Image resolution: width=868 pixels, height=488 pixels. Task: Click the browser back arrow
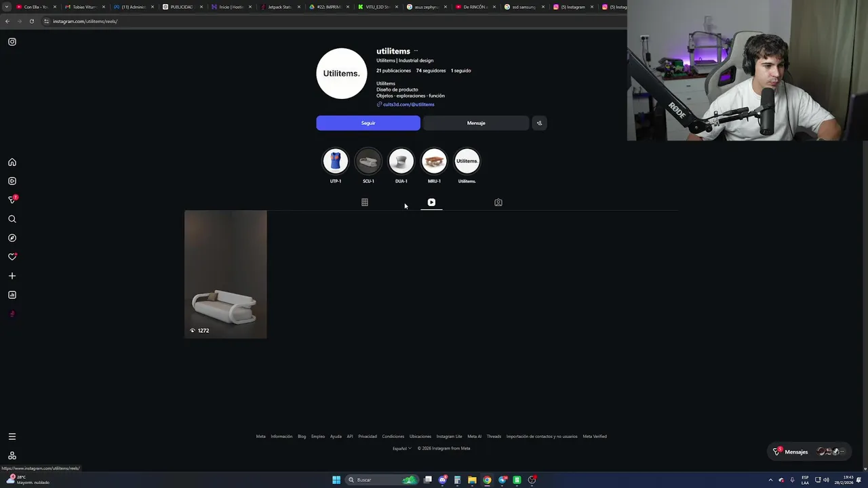[7, 21]
